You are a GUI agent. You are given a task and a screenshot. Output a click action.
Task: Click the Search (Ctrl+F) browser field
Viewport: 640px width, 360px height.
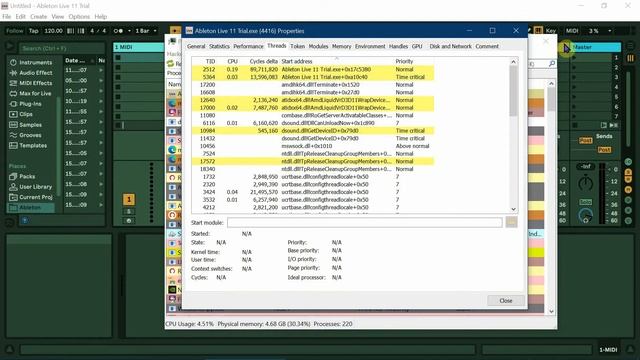pos(62,48)
